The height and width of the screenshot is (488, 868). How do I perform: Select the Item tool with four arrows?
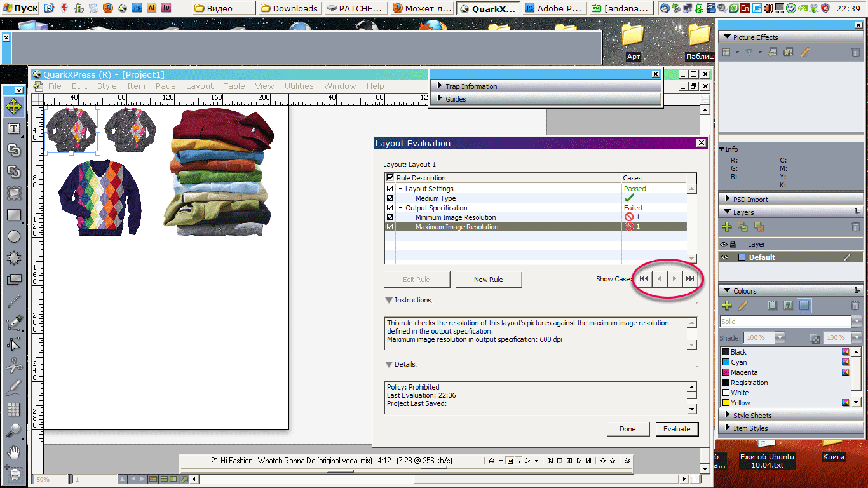(x=13, y=107)
